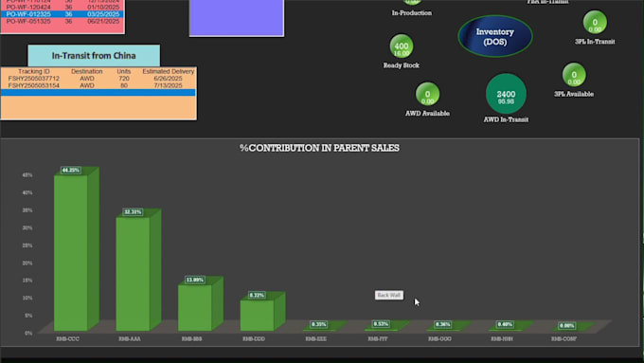Click the purple rectangle shape
644x363 pixels.
pyautogui.click(x=237, y=18)
